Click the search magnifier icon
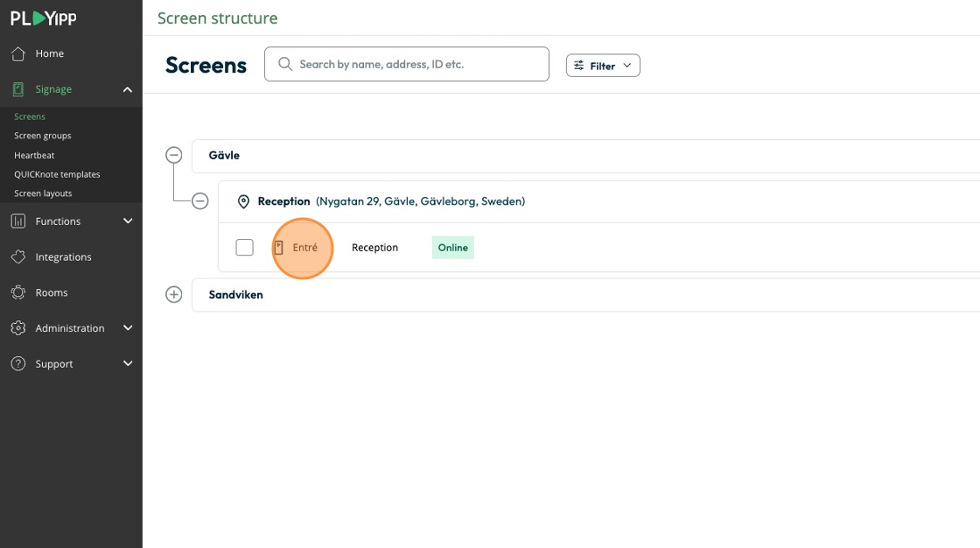Viewport: 980px width, 548px height. (x=285, y=64)
